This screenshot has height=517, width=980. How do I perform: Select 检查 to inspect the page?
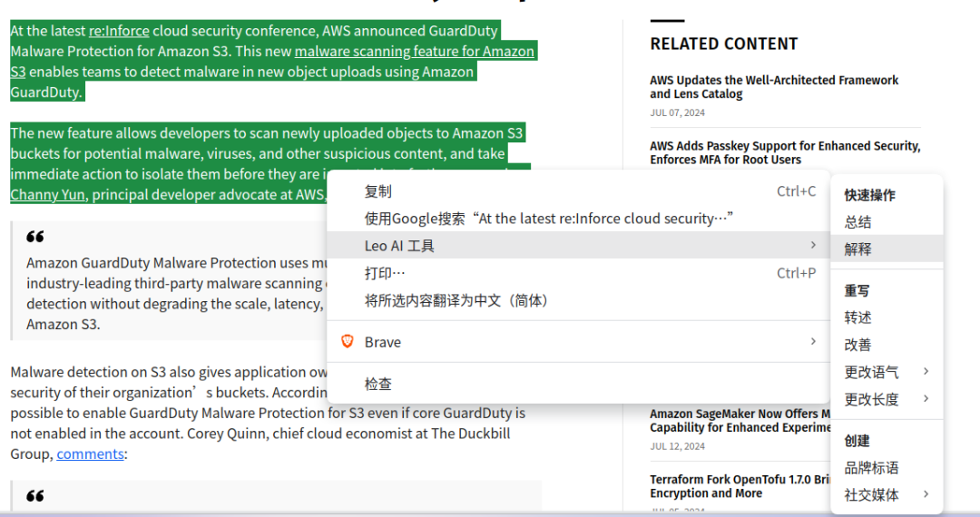[x=378, y=384]
